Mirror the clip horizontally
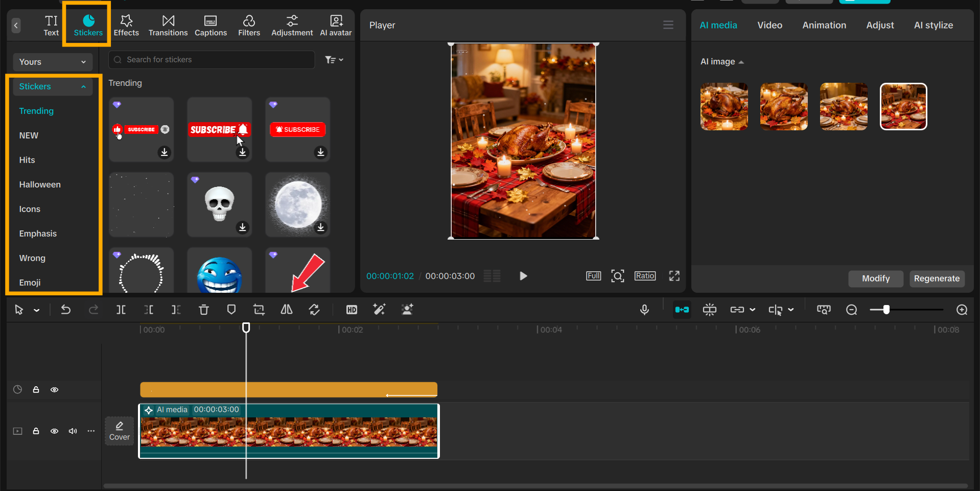Screen dimensions: 980x491 (286, 309)
